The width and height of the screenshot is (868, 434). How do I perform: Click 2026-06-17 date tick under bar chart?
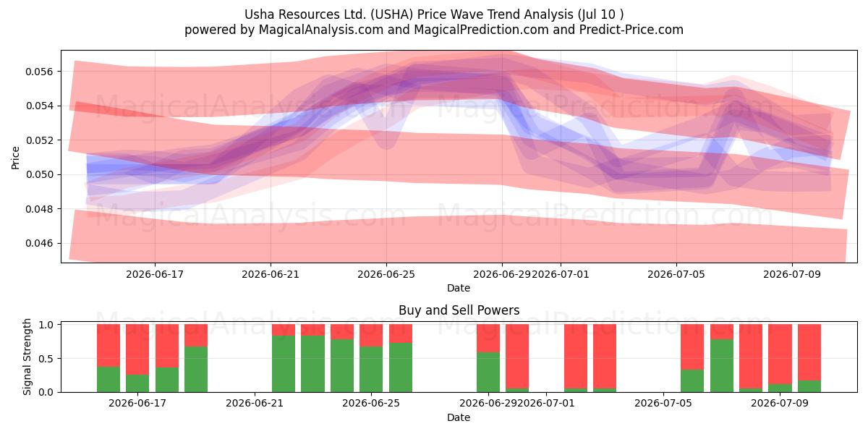[x=137, y=404]
